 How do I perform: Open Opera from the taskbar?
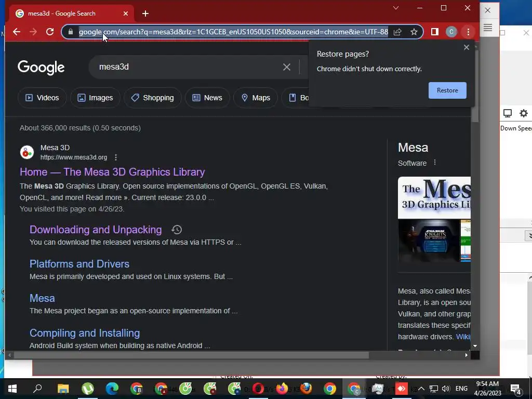click(x=258, y=389)
